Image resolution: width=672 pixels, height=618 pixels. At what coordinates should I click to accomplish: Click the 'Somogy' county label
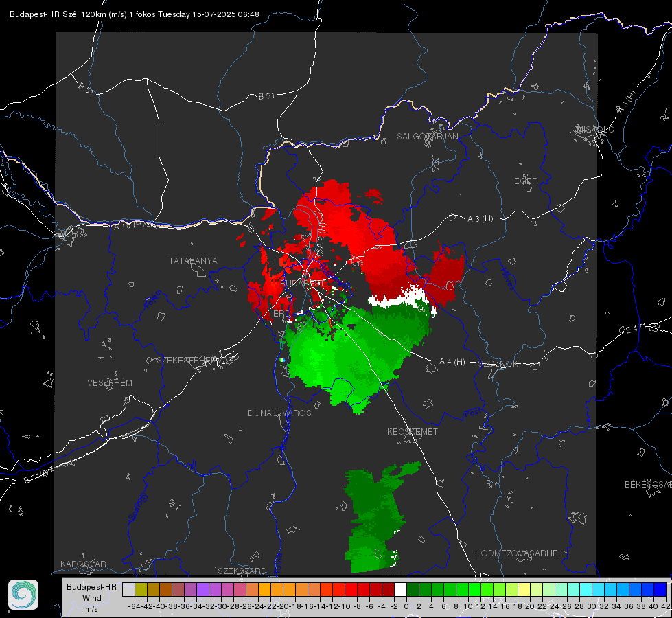pyautogui.click(x=137, y=507)
